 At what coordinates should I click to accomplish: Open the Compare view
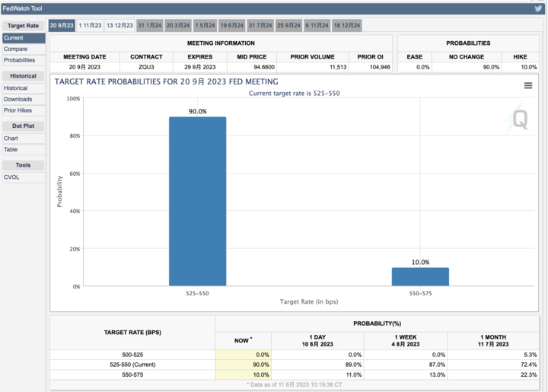click(24, 49)
